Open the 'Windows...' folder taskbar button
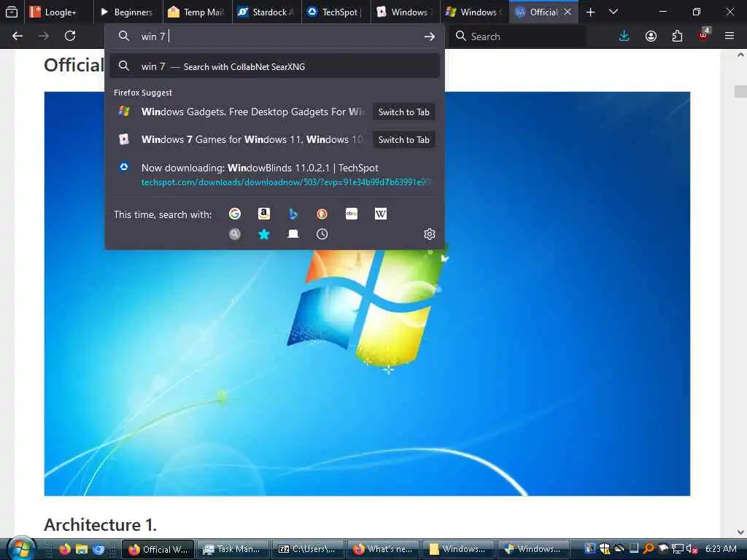747x560 pixels. coord(458,549)
